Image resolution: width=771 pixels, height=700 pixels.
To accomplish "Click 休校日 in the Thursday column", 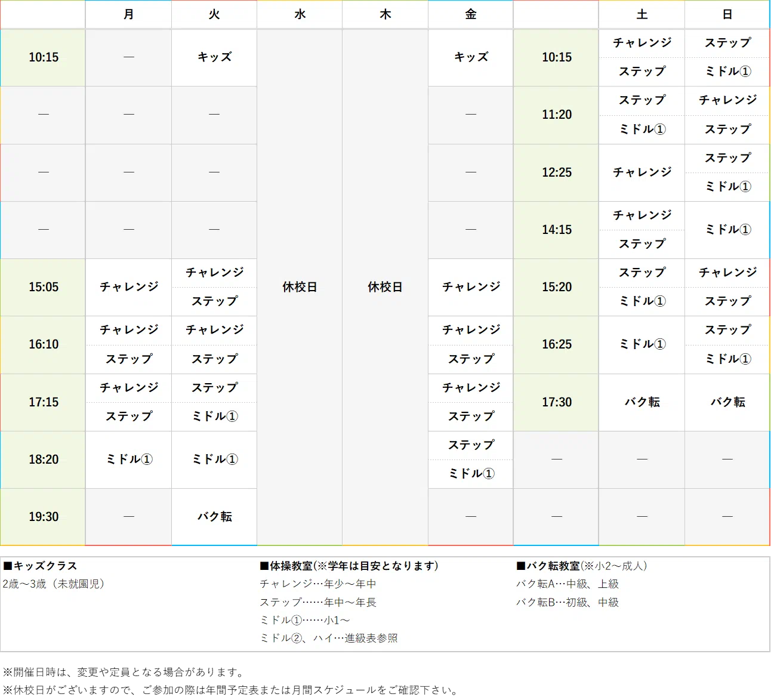I will click(385, 287).
